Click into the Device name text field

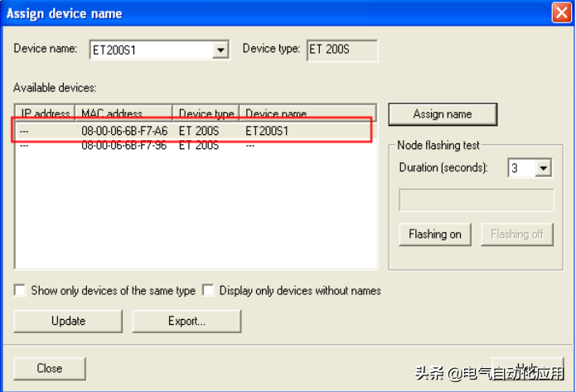[150, 51]
